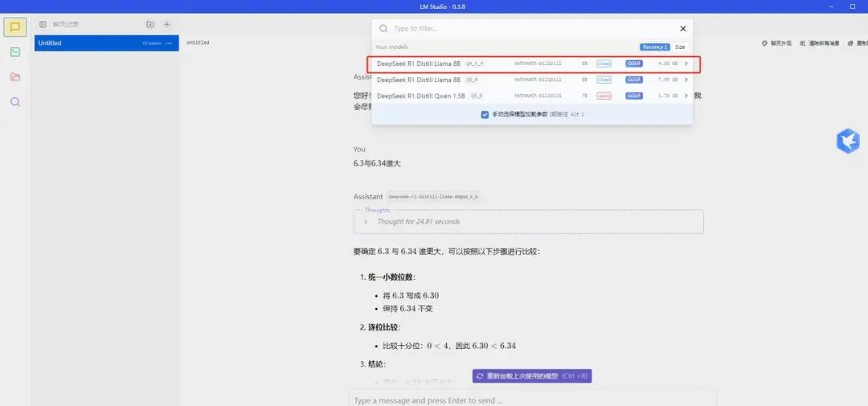This screenshot has width=868, height=406.
Task: Select the Untitled chat in list
Action: [106, 43]
